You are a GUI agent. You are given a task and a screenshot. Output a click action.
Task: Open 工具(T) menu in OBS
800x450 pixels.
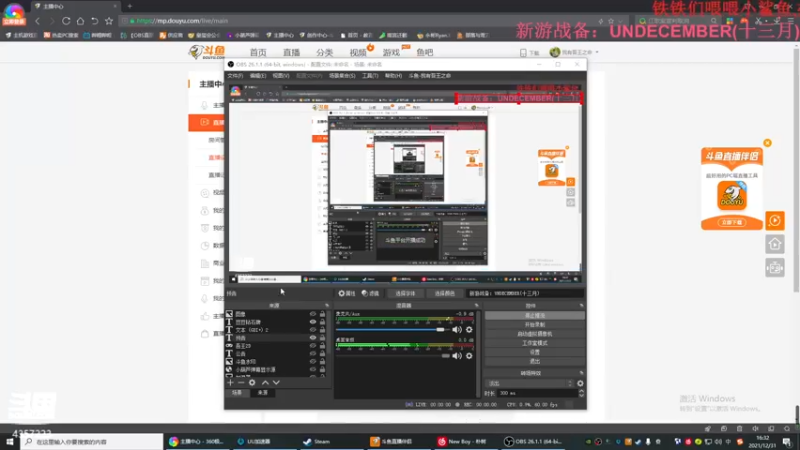[x=370, y=76]
